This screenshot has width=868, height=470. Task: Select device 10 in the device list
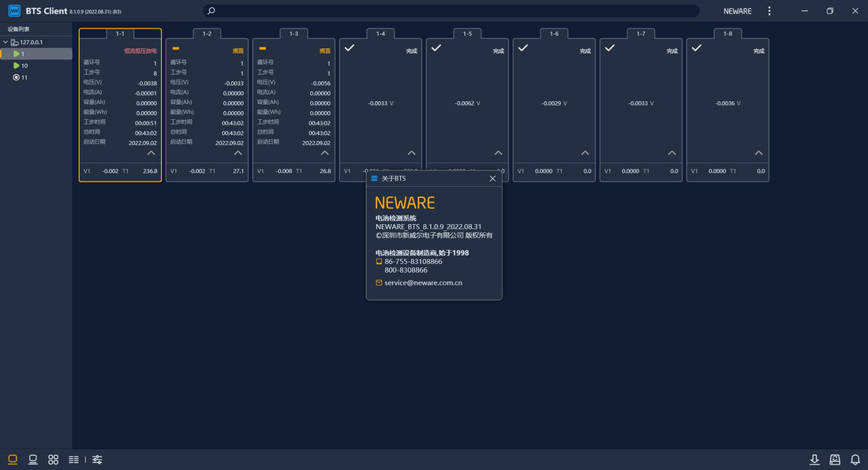pos(36,65)
